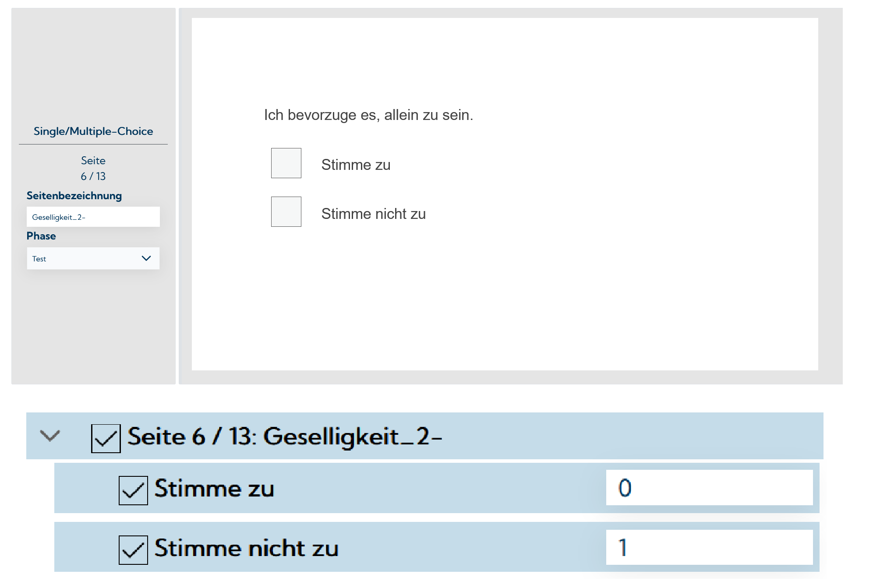This screenshot has height=588, width=873.
Task: Click the Seitenbezeichnung label
Action: [x=74, y=196]
